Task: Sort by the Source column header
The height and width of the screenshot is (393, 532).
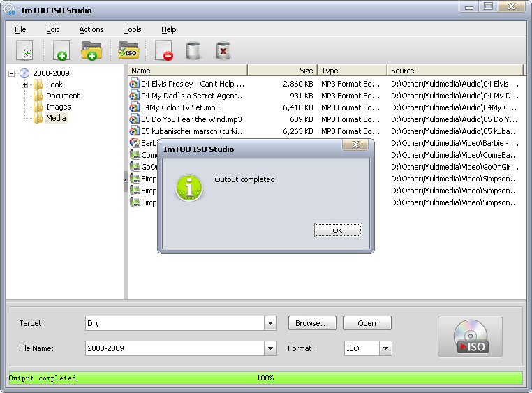Action: (x=455, y=71)
